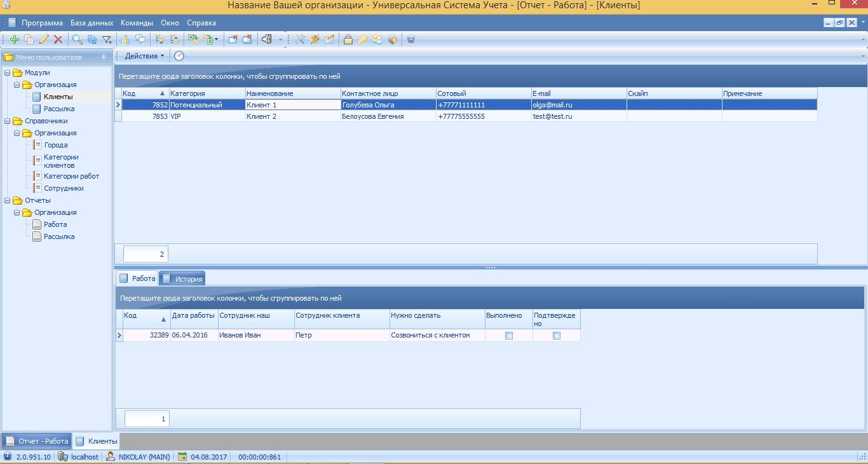Viewport: 868px width, 464px height.
Task: Open settings via wrench and screwdriver icon
Action: [x=300, y=39]
